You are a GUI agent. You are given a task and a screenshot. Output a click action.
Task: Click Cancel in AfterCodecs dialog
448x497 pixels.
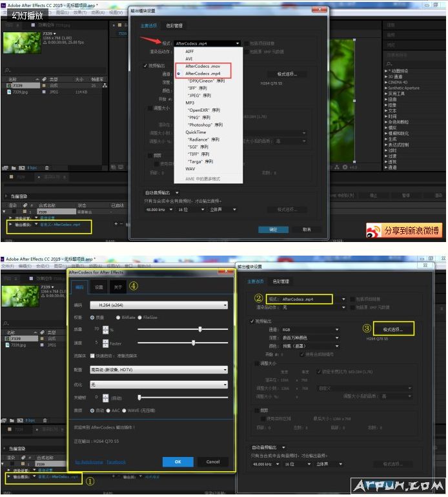click(x=213, y=462)
